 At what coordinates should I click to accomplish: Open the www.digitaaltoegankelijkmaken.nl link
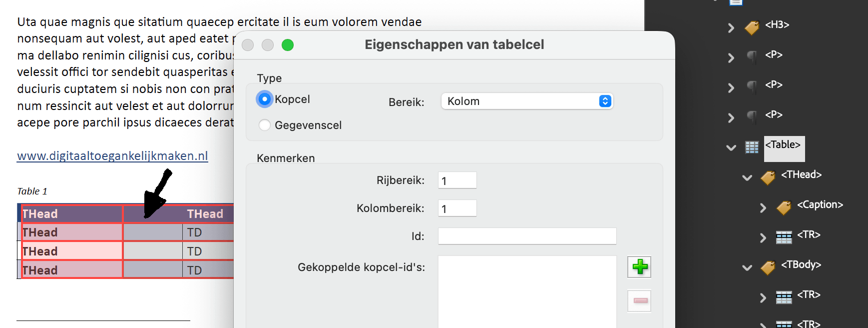112,156
